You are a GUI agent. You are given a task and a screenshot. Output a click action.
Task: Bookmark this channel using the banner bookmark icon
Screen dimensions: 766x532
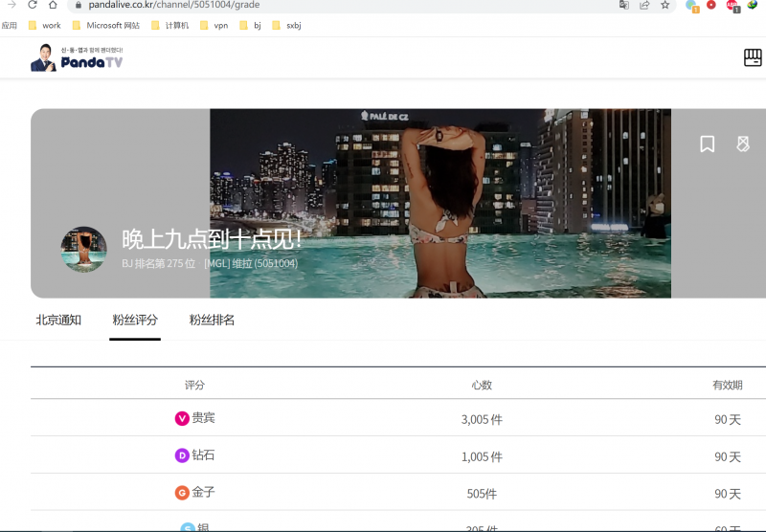pyautogui.click(x=708, y=144)
